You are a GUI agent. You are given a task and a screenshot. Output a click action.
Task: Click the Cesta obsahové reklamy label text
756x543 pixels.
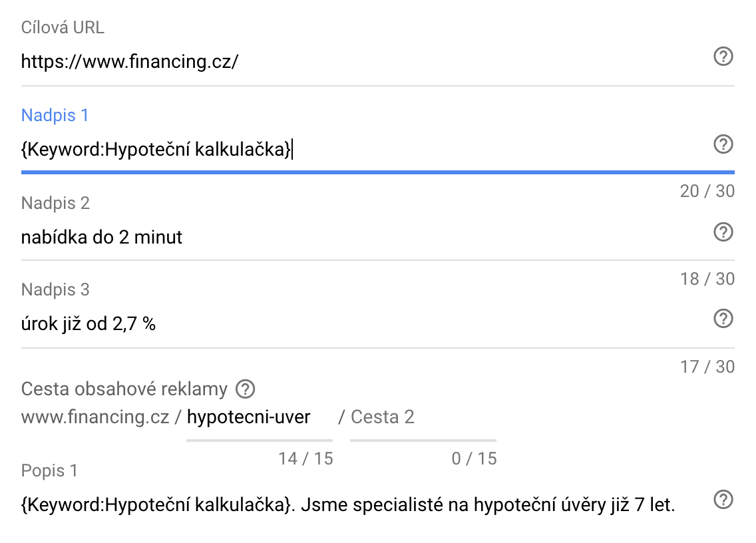[x=124, y=389]
